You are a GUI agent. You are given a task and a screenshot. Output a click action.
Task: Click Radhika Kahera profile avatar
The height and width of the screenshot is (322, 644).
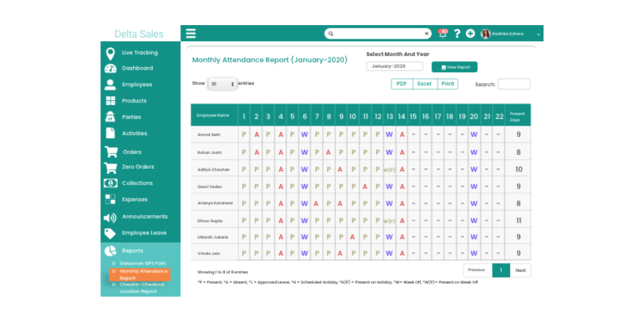coord(486,33)
